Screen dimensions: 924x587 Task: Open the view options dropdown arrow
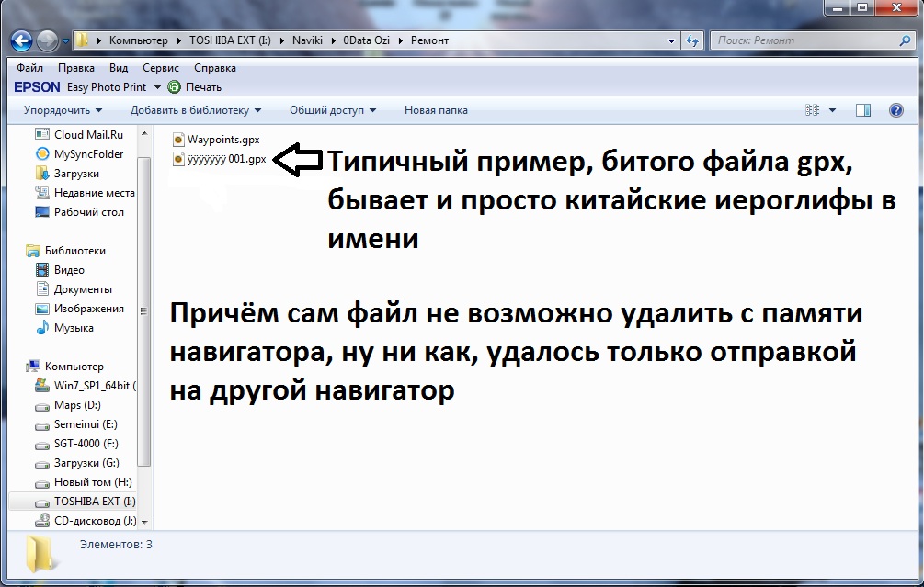tap(832, 110)
